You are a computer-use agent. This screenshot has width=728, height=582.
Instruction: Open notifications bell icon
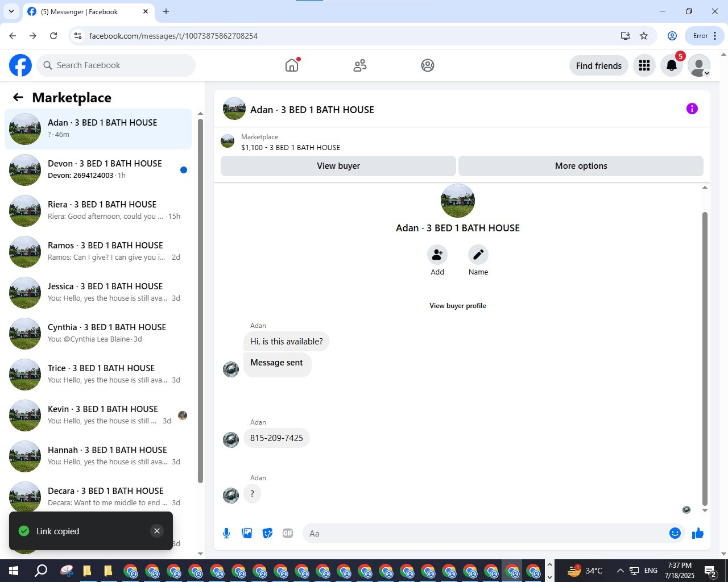pos(672,65)
